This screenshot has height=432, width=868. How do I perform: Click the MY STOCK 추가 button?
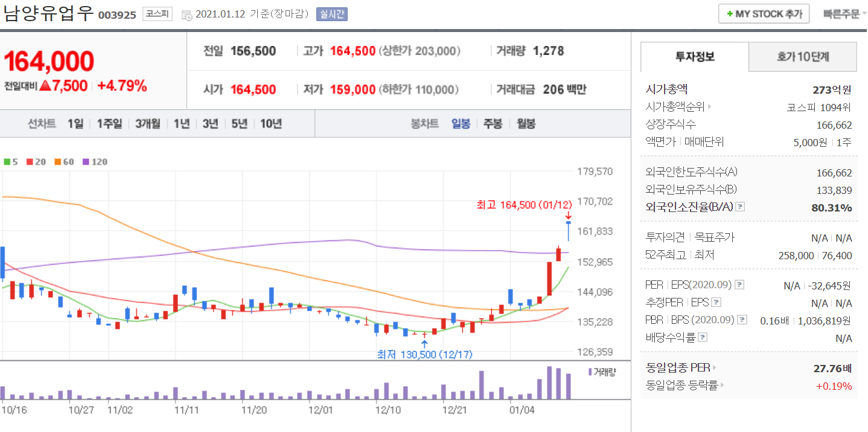tap(764, 14)
